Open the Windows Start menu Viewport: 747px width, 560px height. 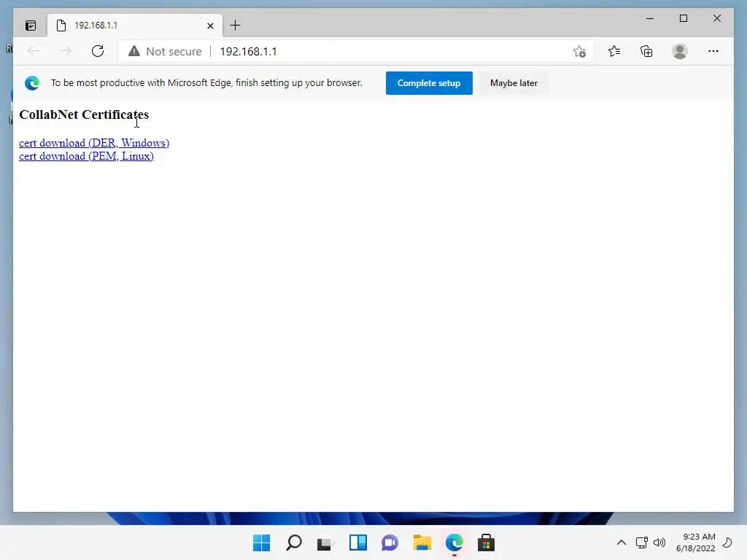coord(261,542)
